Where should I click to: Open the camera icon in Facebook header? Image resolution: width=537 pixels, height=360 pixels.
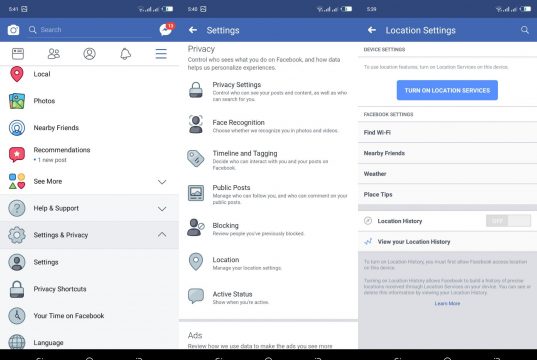13,30
